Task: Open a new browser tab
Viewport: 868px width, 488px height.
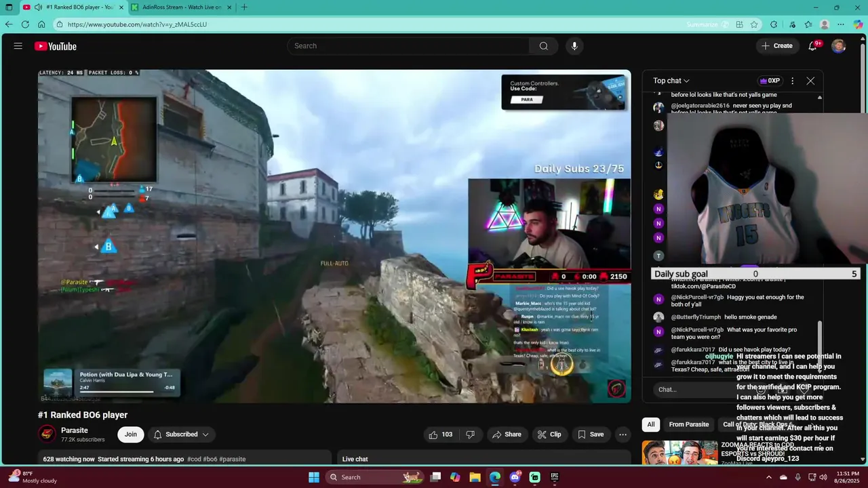Action: 244,7
